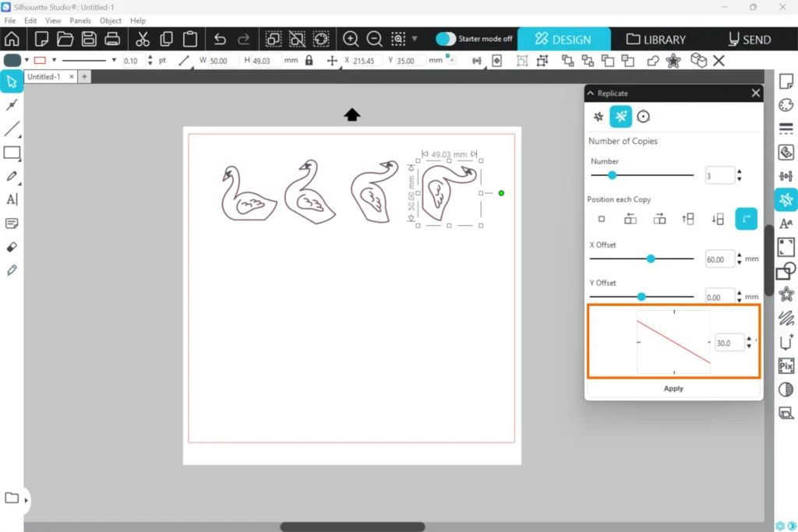
Task: Click the Zoom In magnifier icon
Action: click(x=351, y=39)
